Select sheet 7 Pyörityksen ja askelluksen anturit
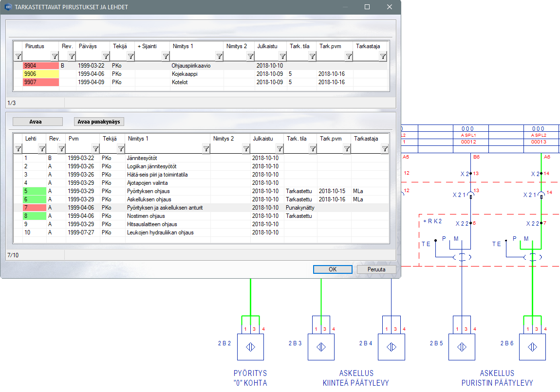560x392 pixels. click(x=165, y=208)
